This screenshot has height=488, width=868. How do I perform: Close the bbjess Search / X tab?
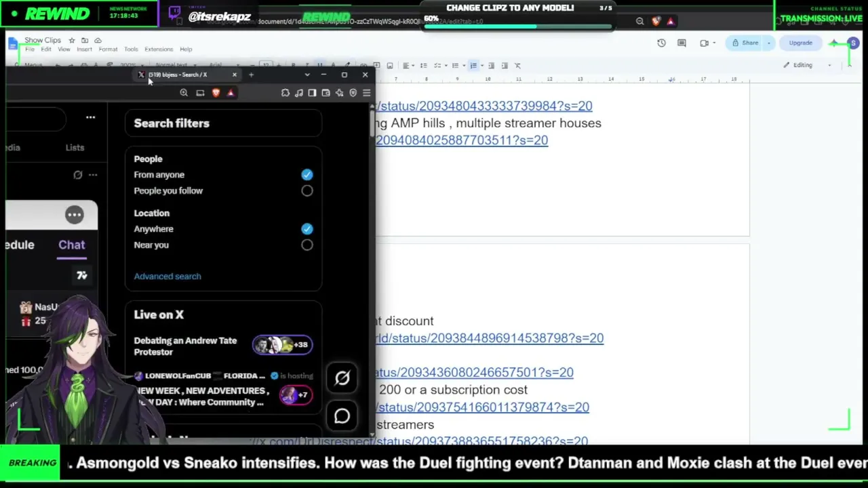click(x=235, y=75)
